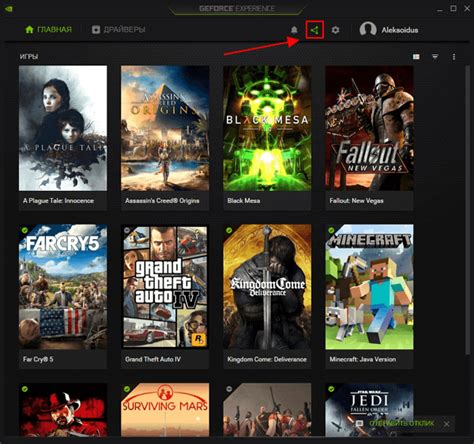Switch to the Драйверы tab
The image size is (474, 444).
(119, 30)
